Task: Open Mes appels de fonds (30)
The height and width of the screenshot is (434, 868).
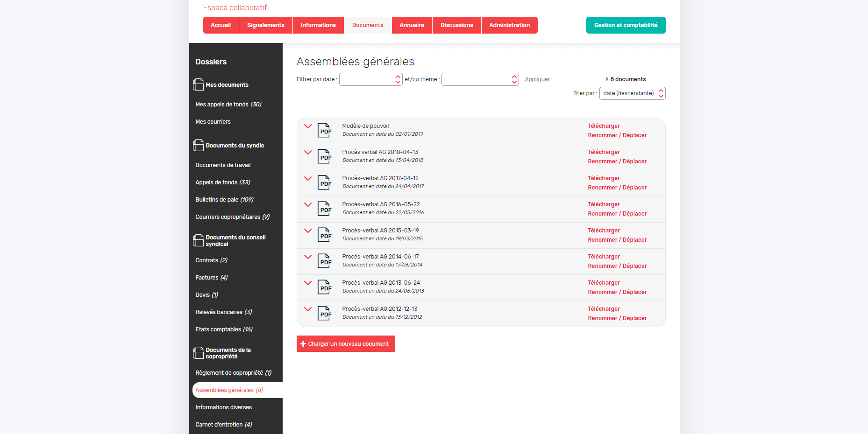Action: (228, 105)
